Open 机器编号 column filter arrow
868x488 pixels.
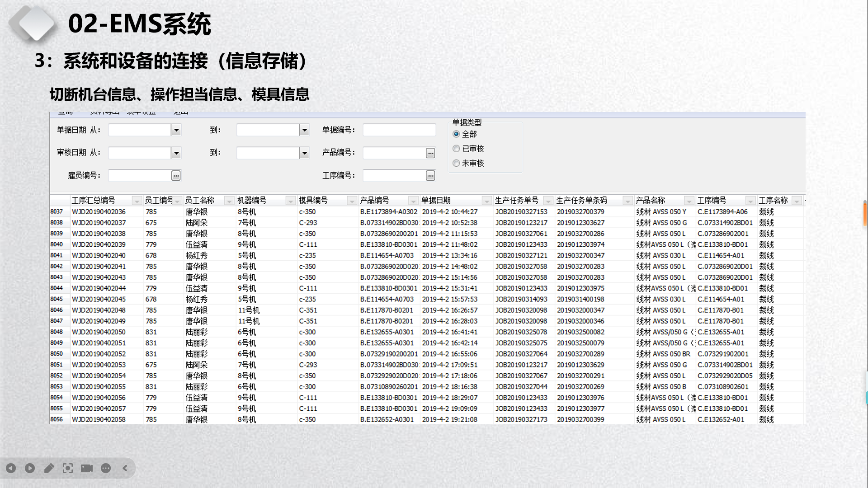pyautogui.click(x=291, y=201)
